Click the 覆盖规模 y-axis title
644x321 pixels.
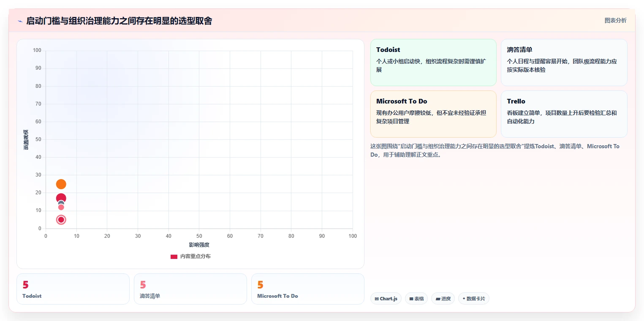[26, 139]
